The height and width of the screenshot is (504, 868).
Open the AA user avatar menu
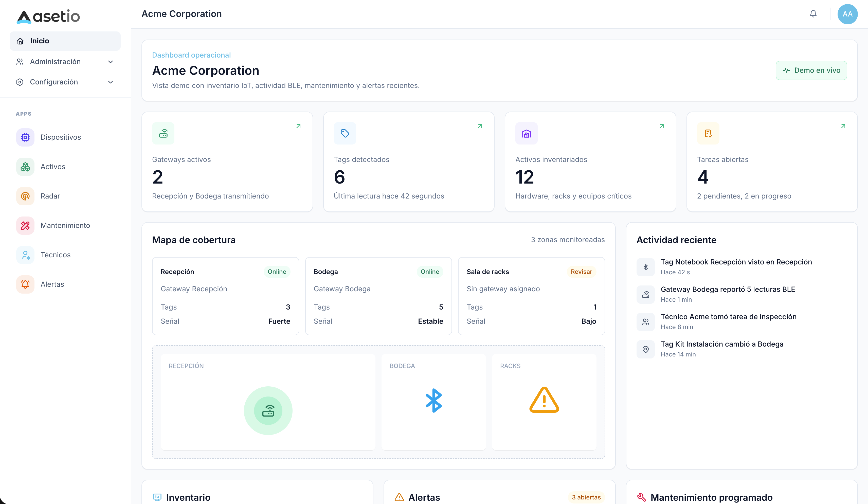click(847, 14)
